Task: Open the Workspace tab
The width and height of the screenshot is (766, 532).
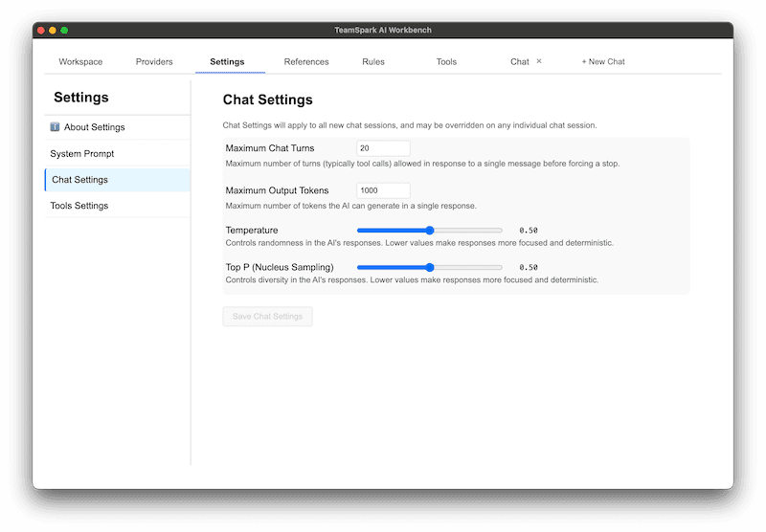Action: (80, 62)
